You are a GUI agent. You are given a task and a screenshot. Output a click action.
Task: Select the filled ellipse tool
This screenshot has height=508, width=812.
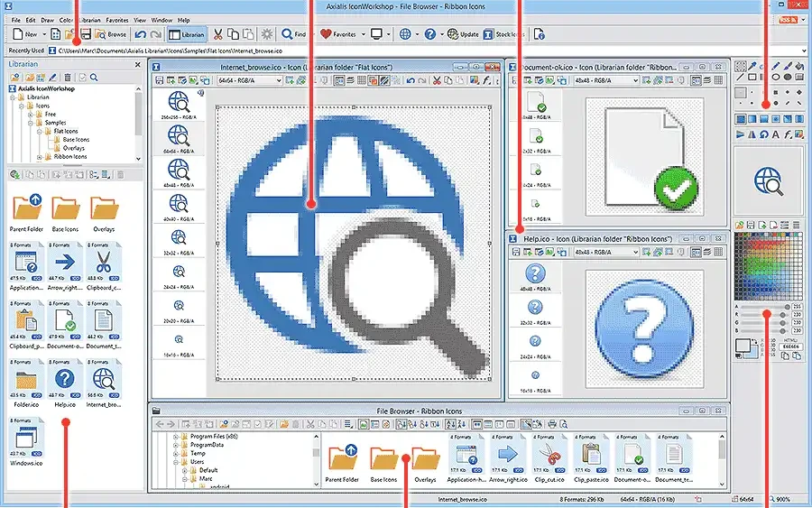(788, 78)
